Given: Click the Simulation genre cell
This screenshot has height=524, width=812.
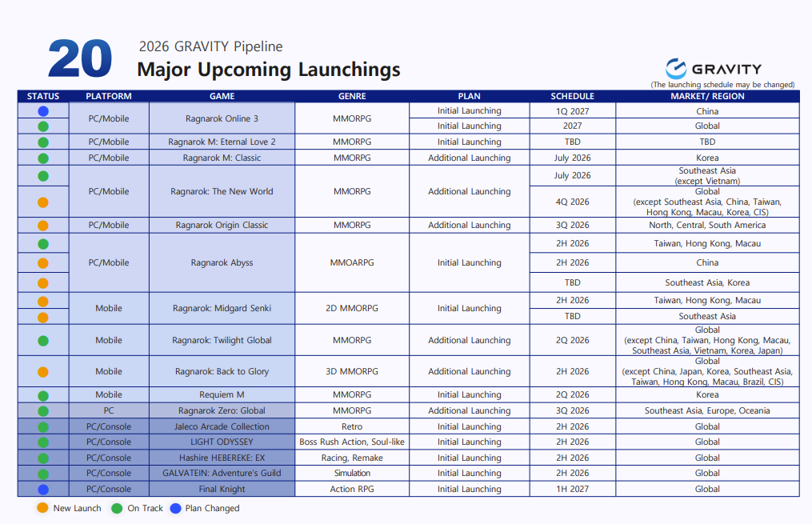Looking at the screenshot, I should click(352, 474).
